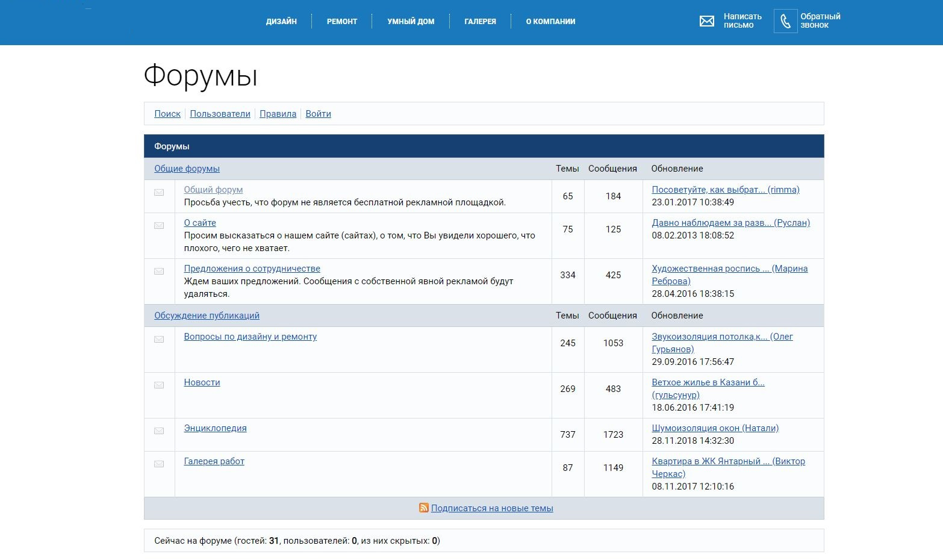Open the Новости forum
The image size is (943, 560).
pos(202,382)
